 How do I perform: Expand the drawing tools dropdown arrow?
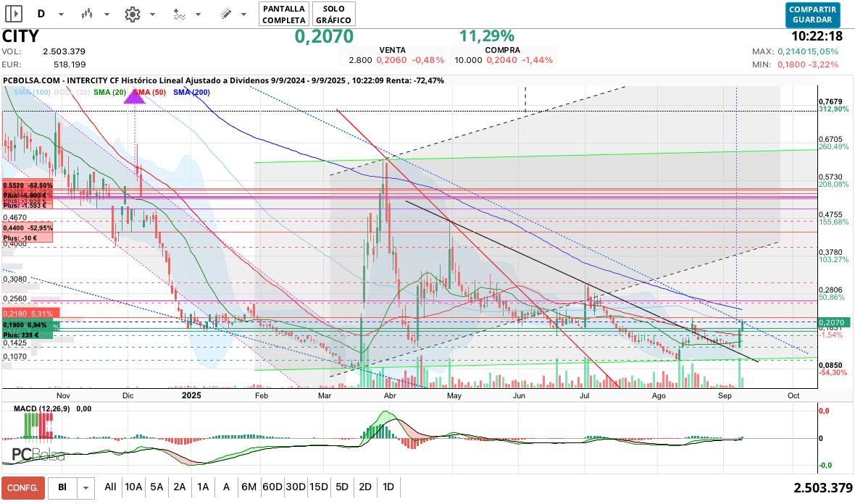243,14
